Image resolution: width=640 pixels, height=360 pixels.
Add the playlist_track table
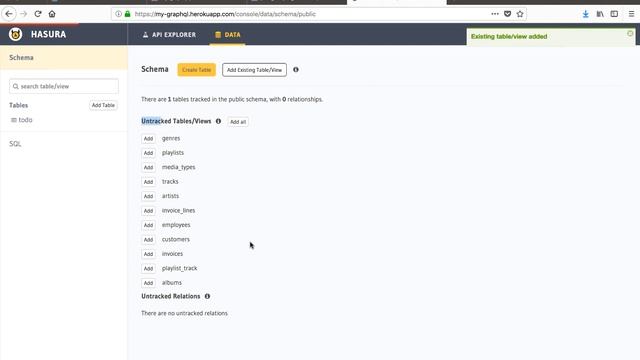pos(148,269)
